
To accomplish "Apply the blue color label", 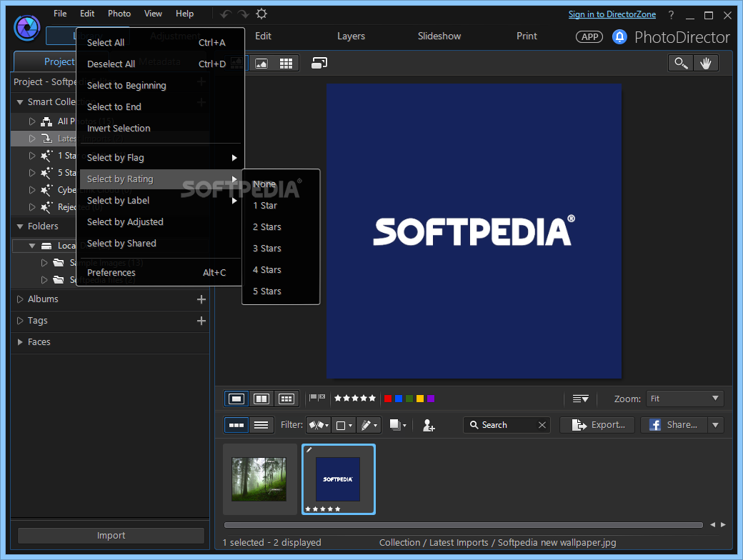I will (x=399, y=399).
